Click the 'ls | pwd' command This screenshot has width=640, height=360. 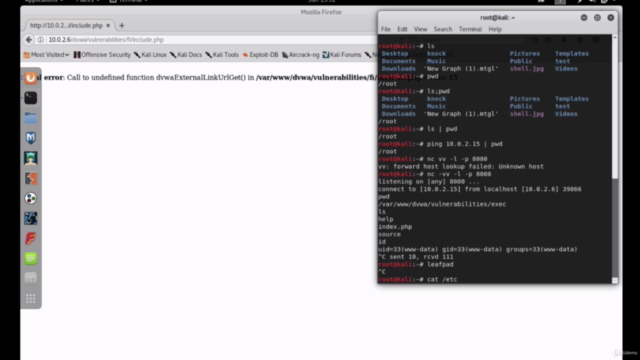(x=442, y=129)
